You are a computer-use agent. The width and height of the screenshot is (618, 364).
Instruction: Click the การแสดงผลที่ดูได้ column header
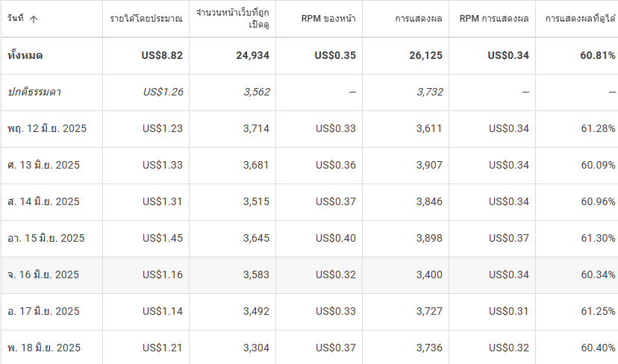[580, 19]
